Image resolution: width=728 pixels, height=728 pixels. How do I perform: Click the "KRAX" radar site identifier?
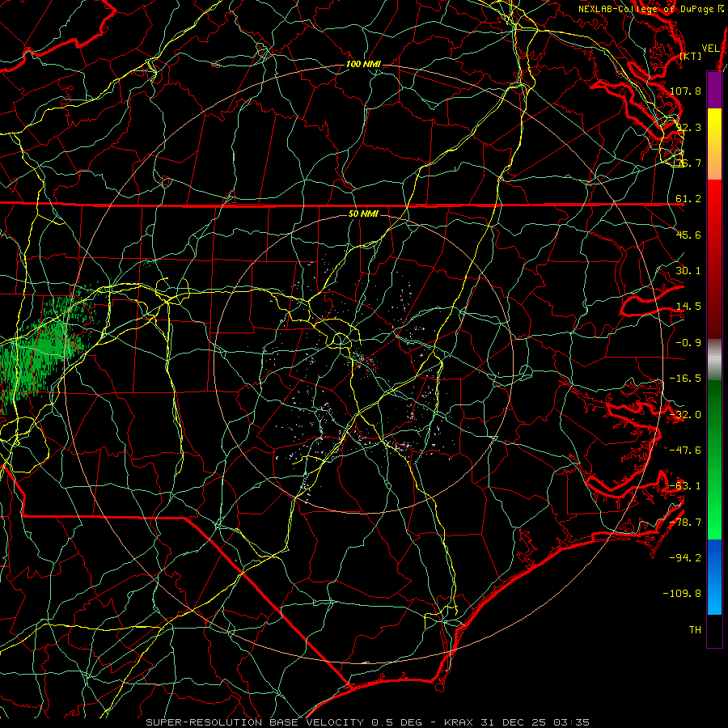point(459,722)
